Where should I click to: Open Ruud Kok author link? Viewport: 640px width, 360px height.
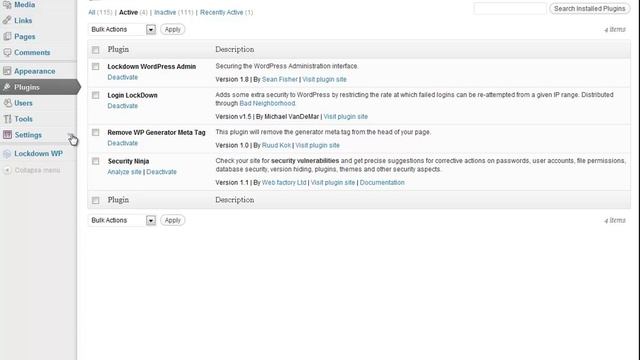[276, 145]
